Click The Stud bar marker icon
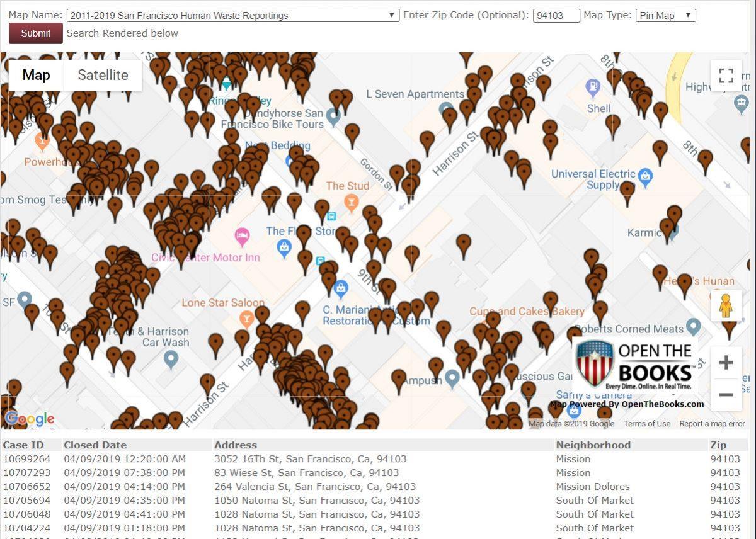756x539 pixels. (x=352, y=203)
